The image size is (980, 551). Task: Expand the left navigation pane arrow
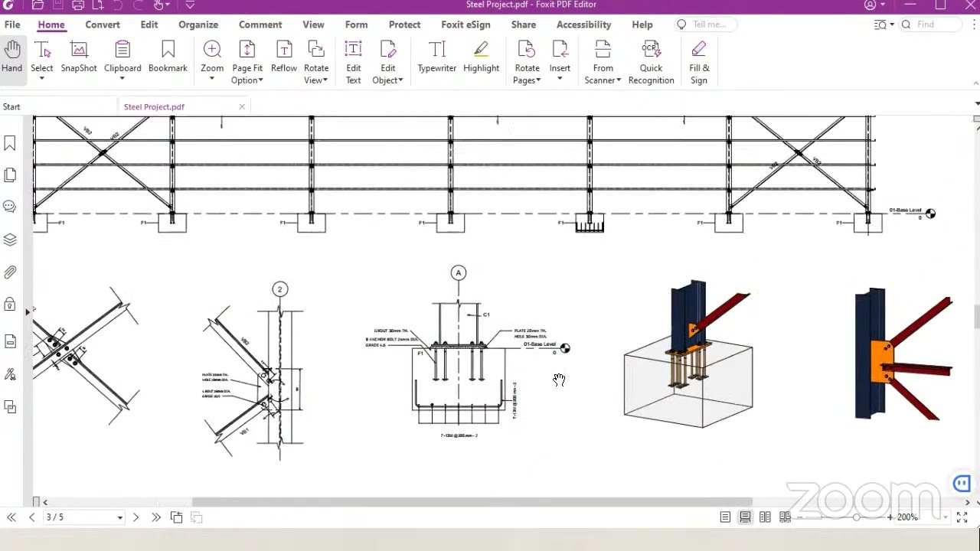28,311
